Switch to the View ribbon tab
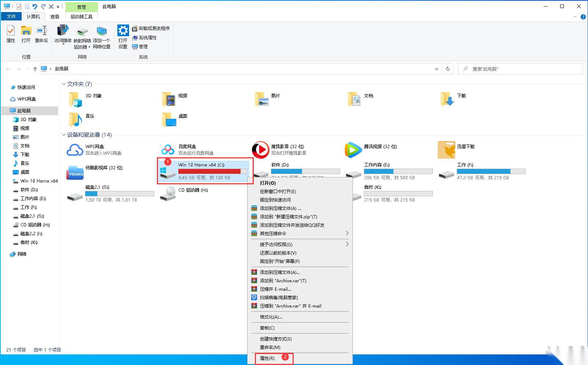Viewport: 588px width, 365px height. coord(55,16)
